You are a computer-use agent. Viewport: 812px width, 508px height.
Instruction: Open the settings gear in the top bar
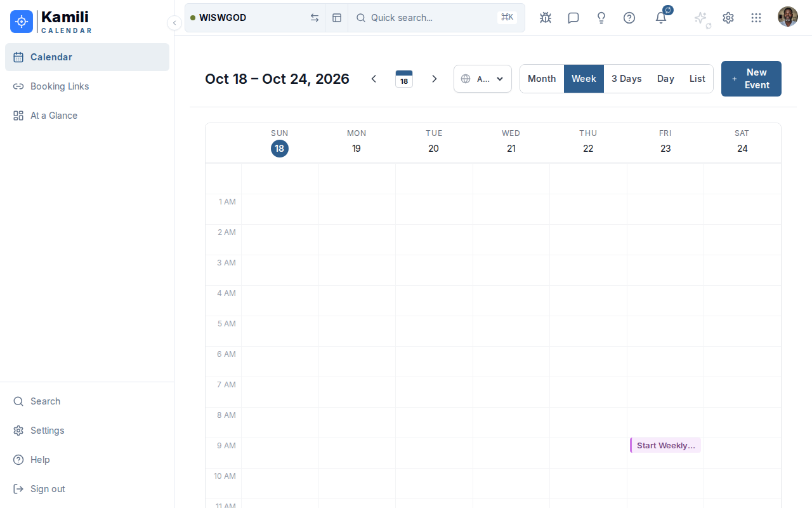728,18
